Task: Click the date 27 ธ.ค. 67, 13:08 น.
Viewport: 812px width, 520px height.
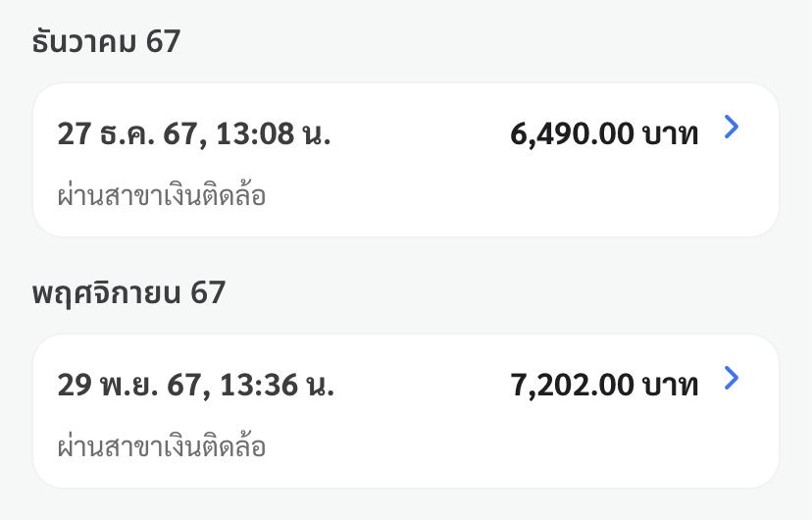Action: coord(194,133)
